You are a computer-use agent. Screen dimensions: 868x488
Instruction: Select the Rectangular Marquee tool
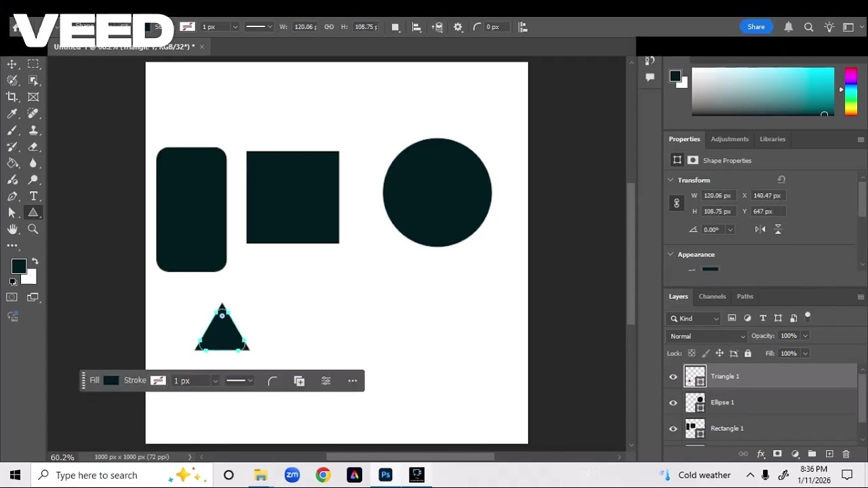tap(33, 64)
